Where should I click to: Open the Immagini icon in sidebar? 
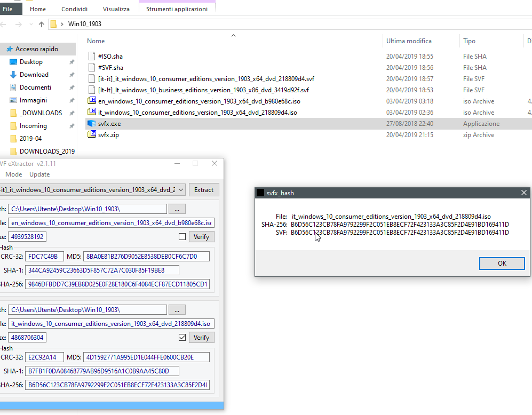click(13, 100)
